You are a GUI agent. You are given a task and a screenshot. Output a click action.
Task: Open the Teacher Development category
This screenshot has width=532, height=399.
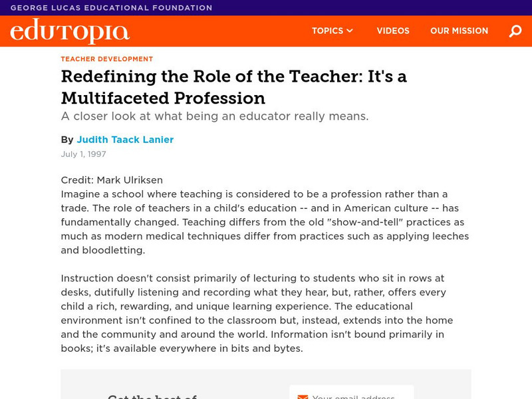pos(107,59)
